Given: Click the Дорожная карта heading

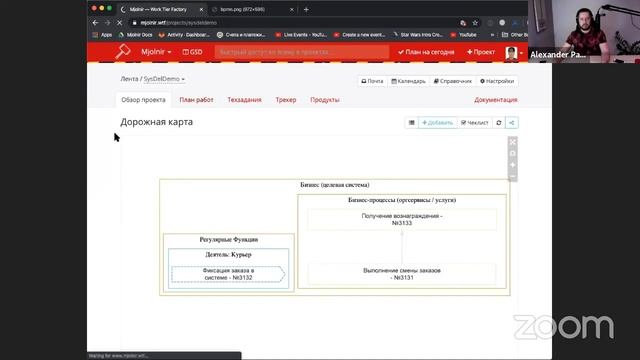Looking at the screenshot, I should pyautogui.click(x=156, y=122).
